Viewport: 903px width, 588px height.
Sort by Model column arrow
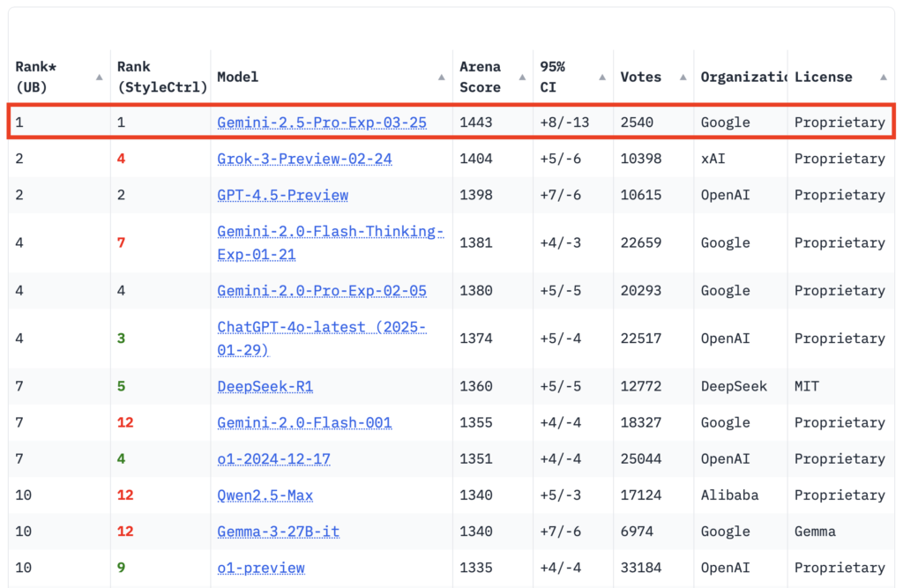[x=441, y=78]
